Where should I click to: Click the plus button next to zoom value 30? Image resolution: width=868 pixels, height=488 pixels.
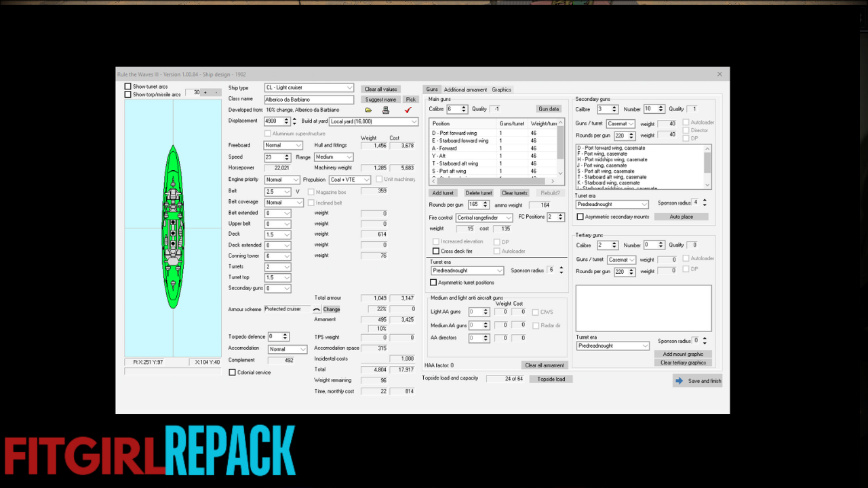tap(205, 92)
